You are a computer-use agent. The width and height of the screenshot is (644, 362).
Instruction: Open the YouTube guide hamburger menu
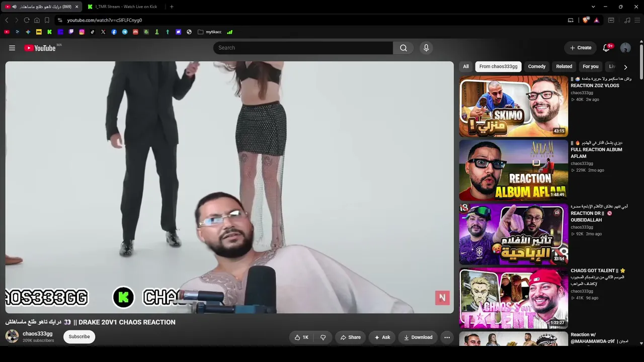(12, 48)
